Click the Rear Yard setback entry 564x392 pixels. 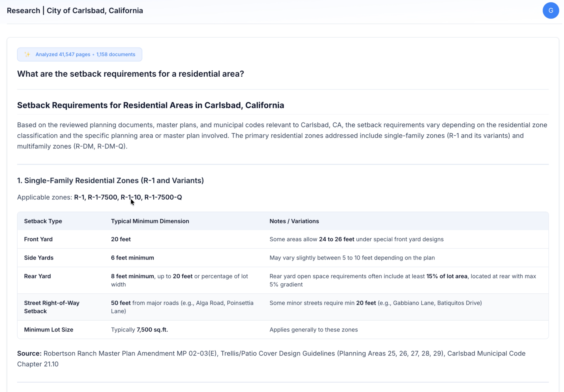coord(37,276)
